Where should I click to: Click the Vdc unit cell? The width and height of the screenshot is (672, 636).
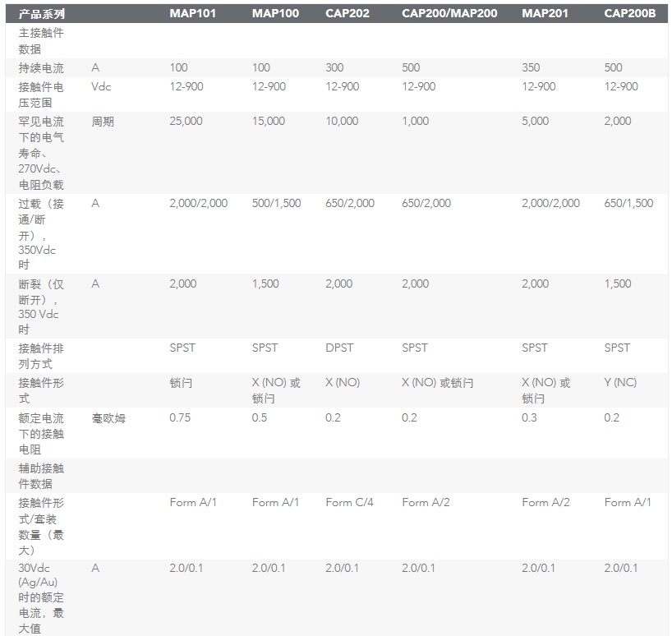(x=101, y=86)
